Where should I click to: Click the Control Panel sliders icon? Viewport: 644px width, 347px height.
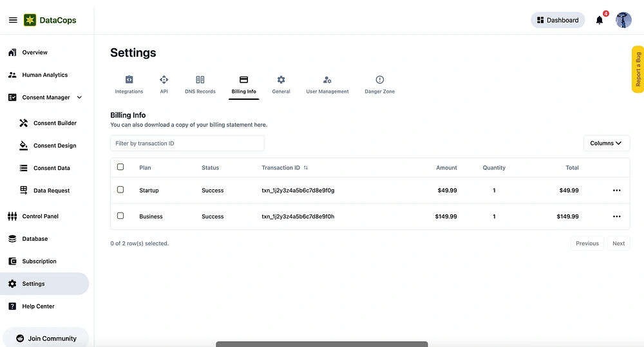[x=12, y=216]
